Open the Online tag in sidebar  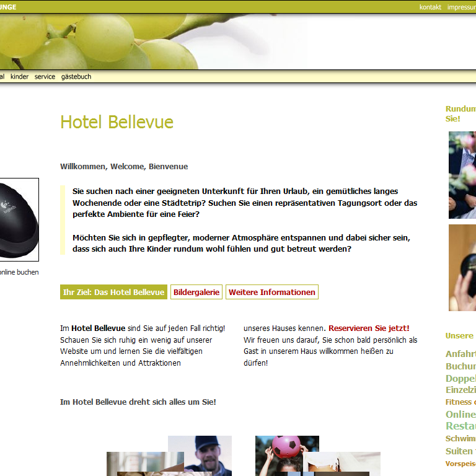click(x=461, y=414)
